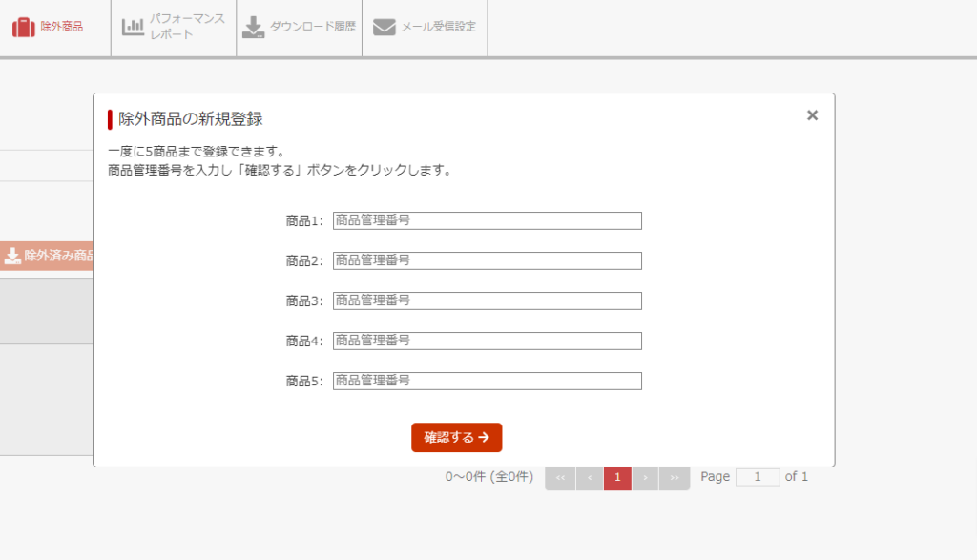Click the 確認する button
Image resolution: width=977 pixels, height=560 pixels.
pos(456,437)
